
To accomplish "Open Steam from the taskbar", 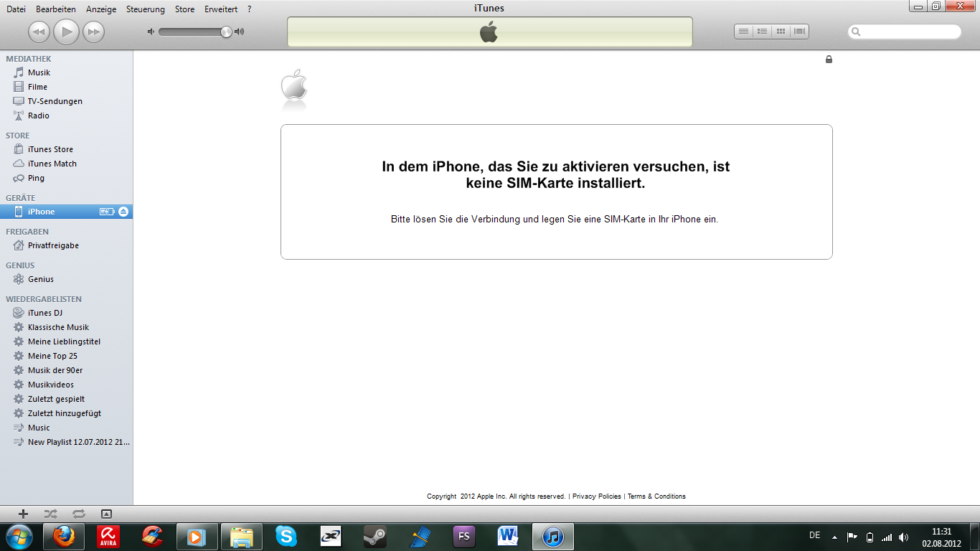I will (375, 537).
